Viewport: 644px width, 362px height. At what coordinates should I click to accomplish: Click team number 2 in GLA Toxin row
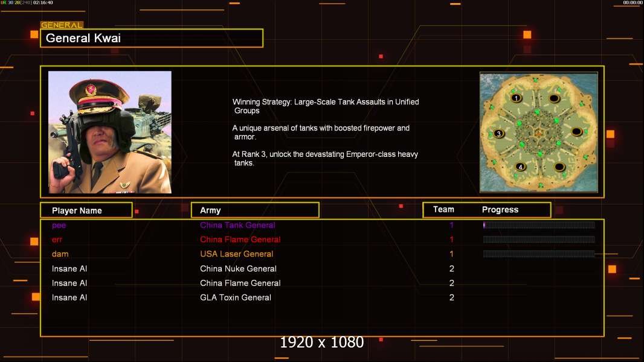coord(452,297)
